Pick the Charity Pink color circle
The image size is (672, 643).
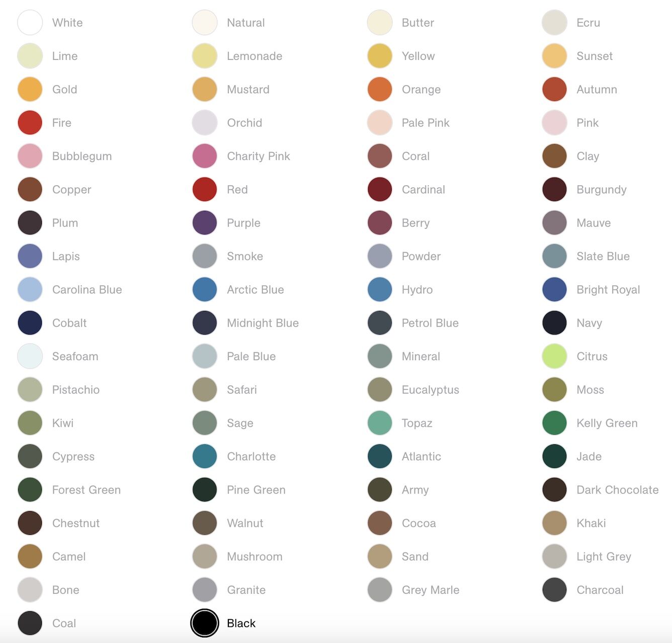pyautogui.click(x=205, y=156)
